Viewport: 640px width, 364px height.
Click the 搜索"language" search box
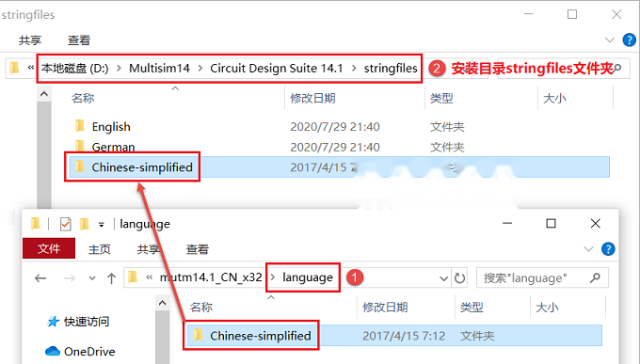click(542, 278)
